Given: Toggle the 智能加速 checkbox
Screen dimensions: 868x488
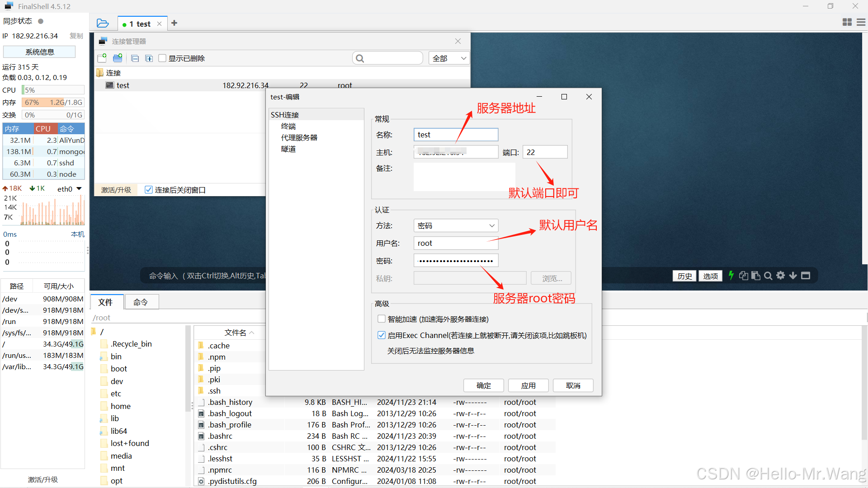Looking at the screenshot, I should coord(381,319).
